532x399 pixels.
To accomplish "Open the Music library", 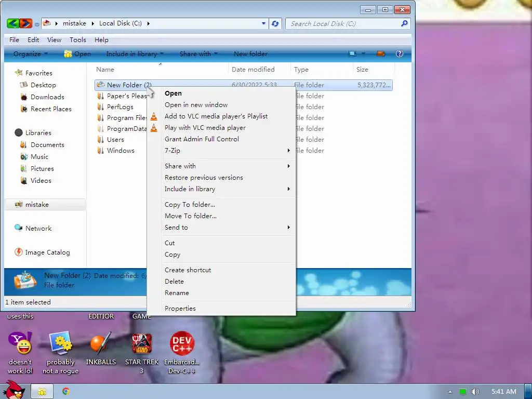I will [x=39, y=157].
